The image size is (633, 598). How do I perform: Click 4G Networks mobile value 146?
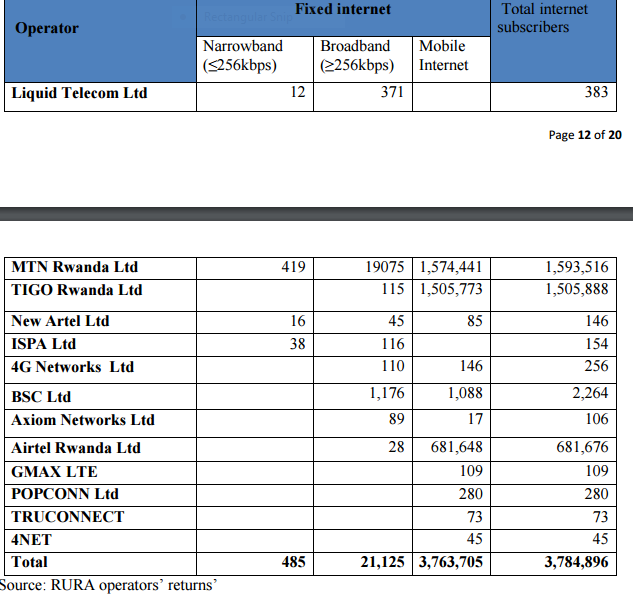coord(471,366)
